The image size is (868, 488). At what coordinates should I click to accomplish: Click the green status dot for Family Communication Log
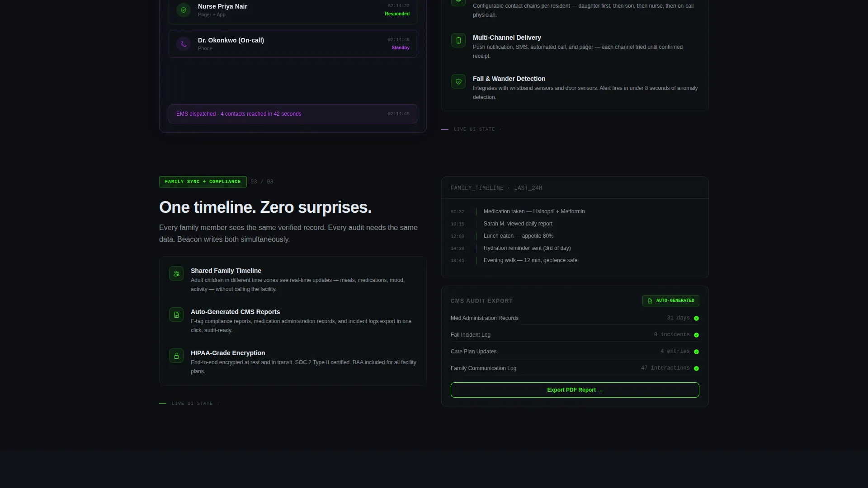(696, 368)
